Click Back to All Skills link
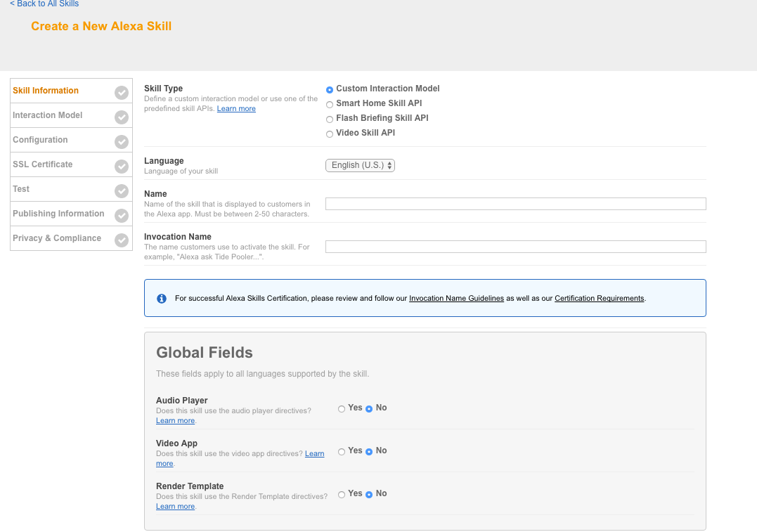 coord(44,4)
